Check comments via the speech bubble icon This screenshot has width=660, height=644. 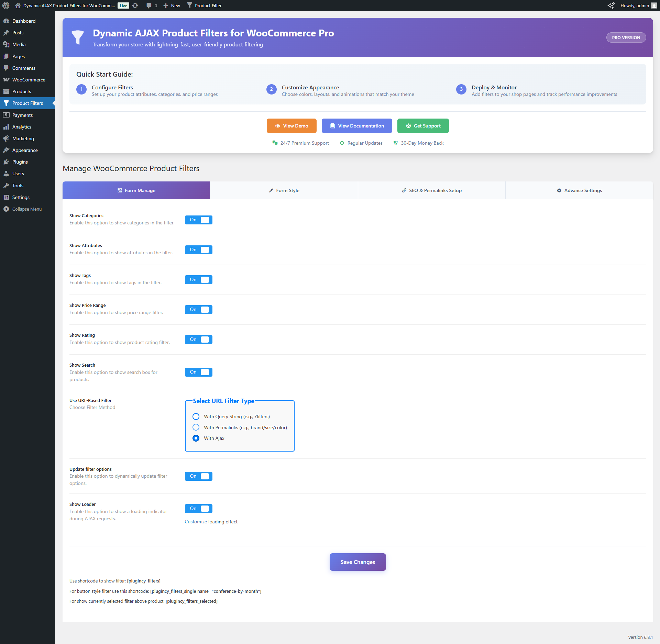pyautogui.click(x=149, y=5)
